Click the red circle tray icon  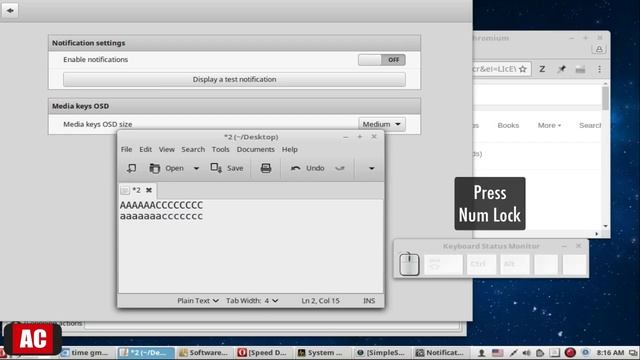[570, 353]
